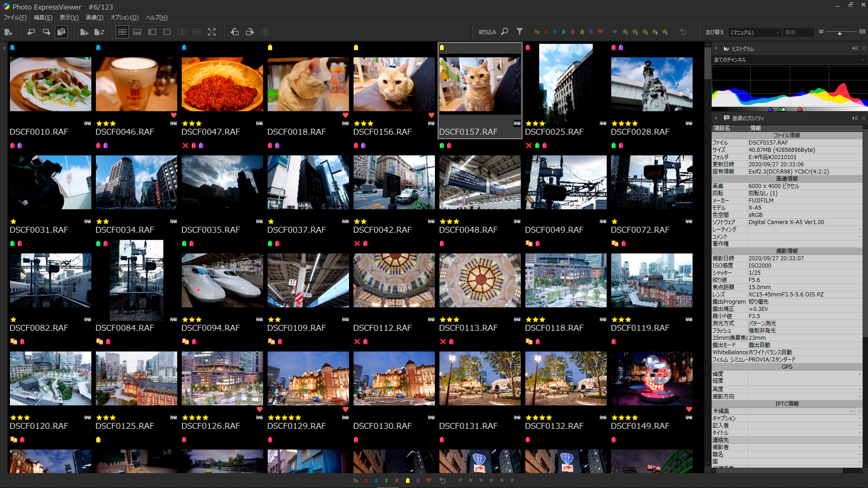Select the DSCF0149.RAF thumbnail
The height and width of the screenshot is (488, 868).
651,378
